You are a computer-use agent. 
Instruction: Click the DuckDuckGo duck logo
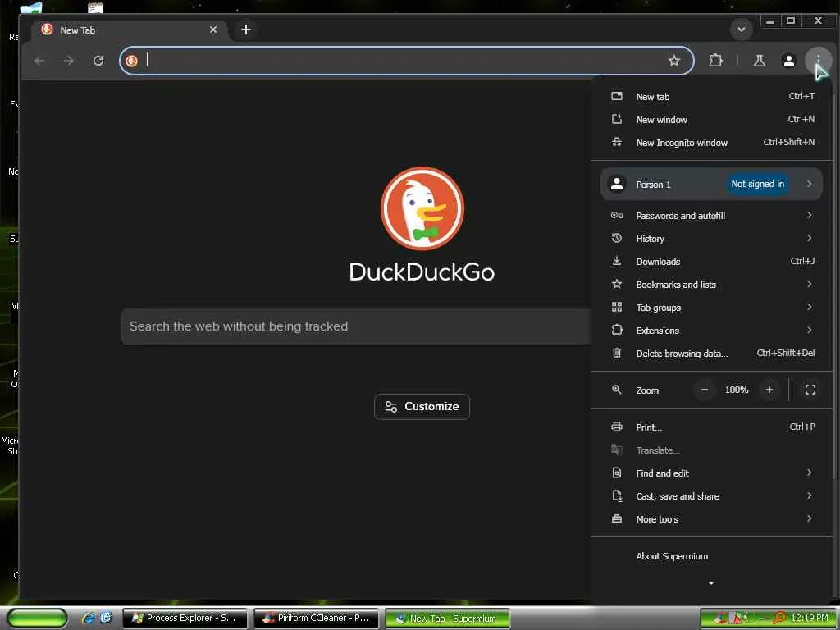(x=422, y=208)
